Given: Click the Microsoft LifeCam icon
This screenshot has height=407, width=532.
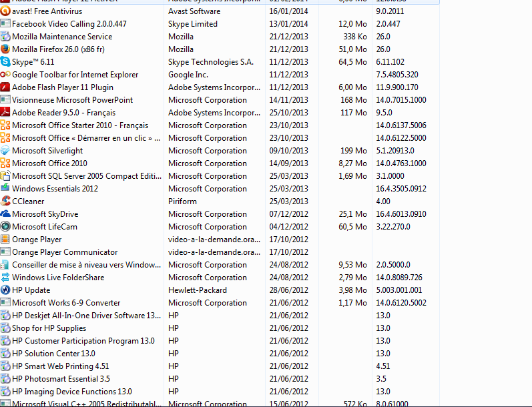Looking at the screenshot, I should (x=5, y=227).
